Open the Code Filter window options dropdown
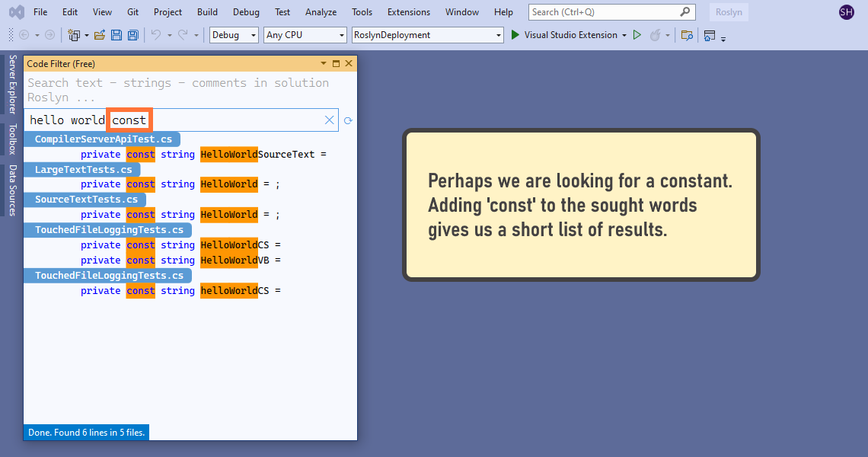 click(324, 64)
